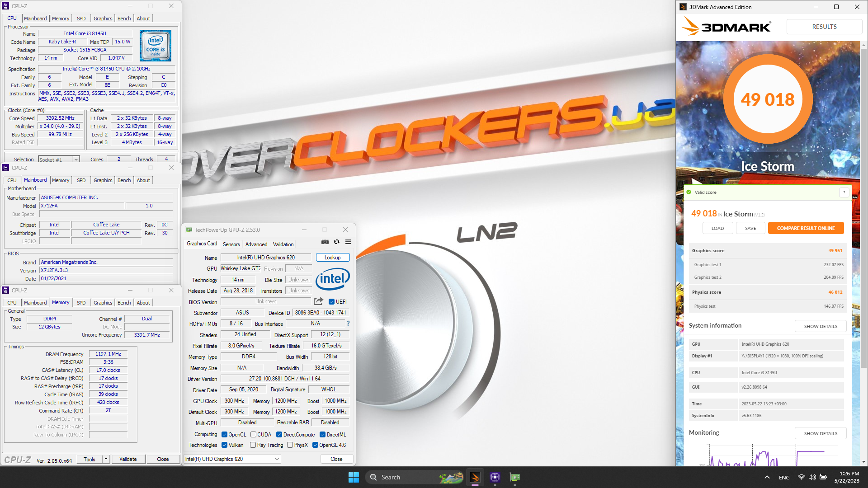868x488 pixels.
Task: Click the 3DMark scrollbar down arrow
Action: click(x=863, y=462)
